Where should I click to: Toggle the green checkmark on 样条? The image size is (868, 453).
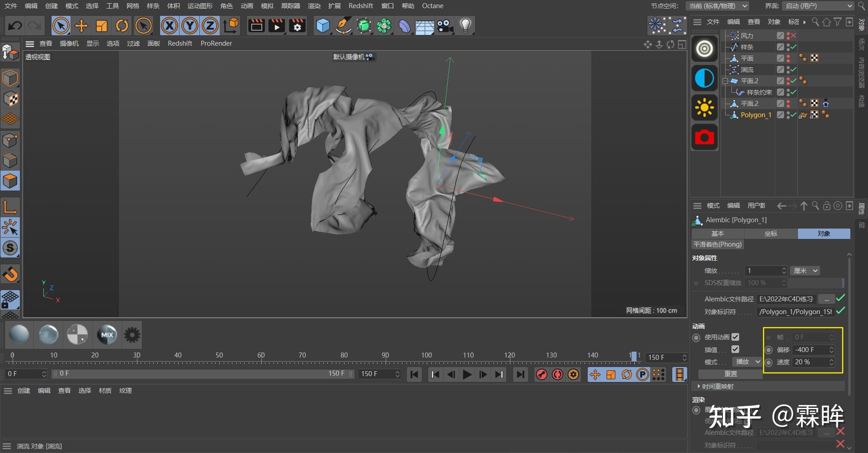[x=793, y=47]
